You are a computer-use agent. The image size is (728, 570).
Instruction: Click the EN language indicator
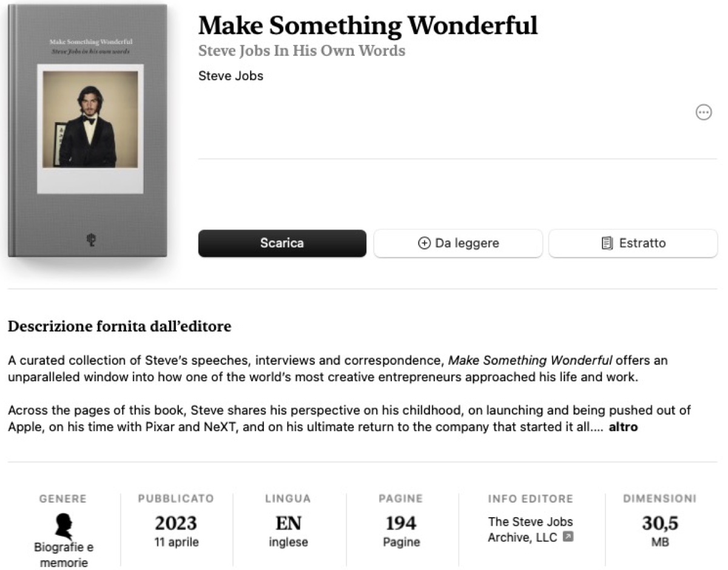pyautogui.click(x=288, y=523)
